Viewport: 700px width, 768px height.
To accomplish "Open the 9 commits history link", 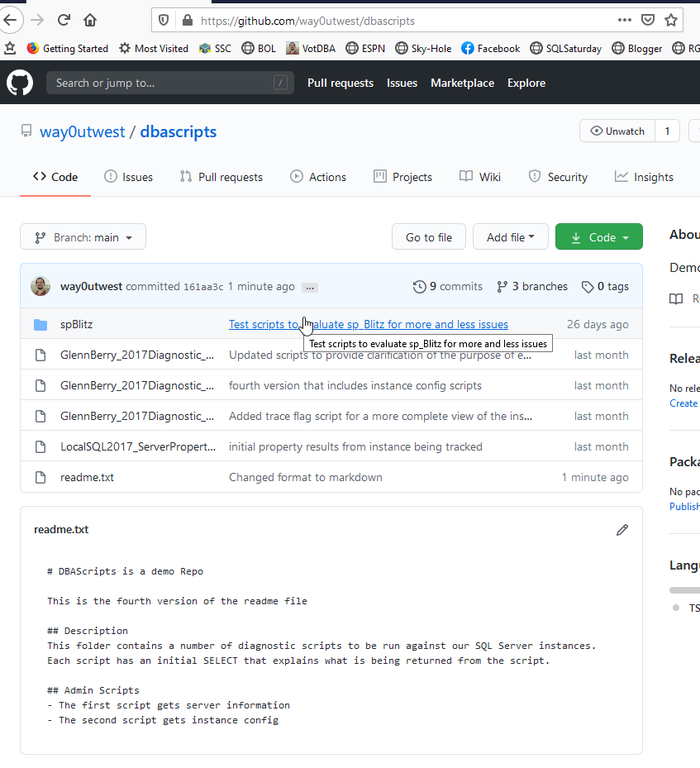I will [x=448, y=287].
